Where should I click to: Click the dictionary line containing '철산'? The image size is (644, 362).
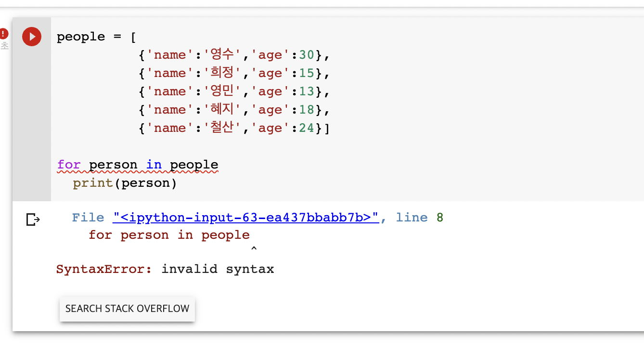click(234, 128)
